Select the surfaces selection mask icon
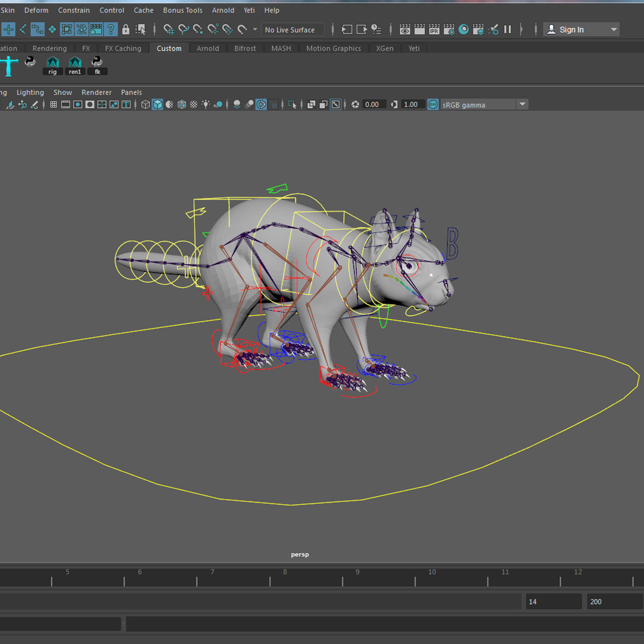The width and height of the screenshot is (644, 644). point(52,29)
